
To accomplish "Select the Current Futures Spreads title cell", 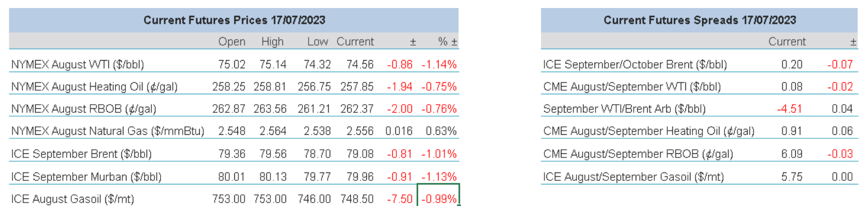I will pyautogui.click(x=699, y=20).
